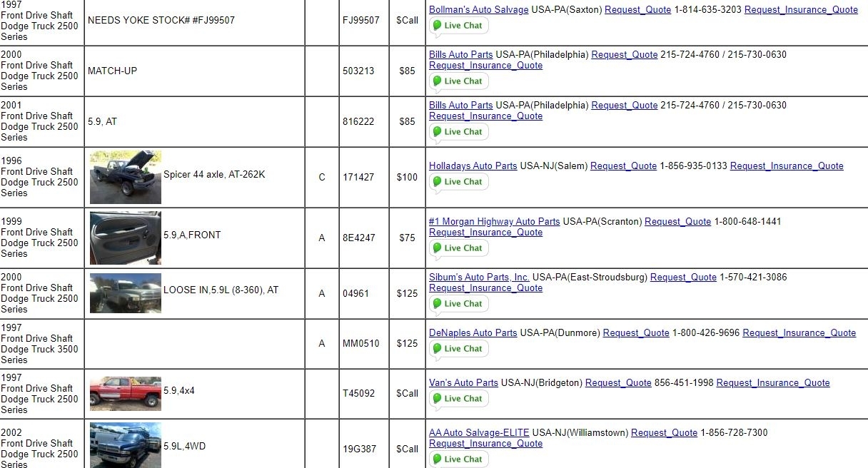Request insurance quote from DeNaples Auto Parts
The width and height of the screenshot is (868, 468).
(799, 333)
